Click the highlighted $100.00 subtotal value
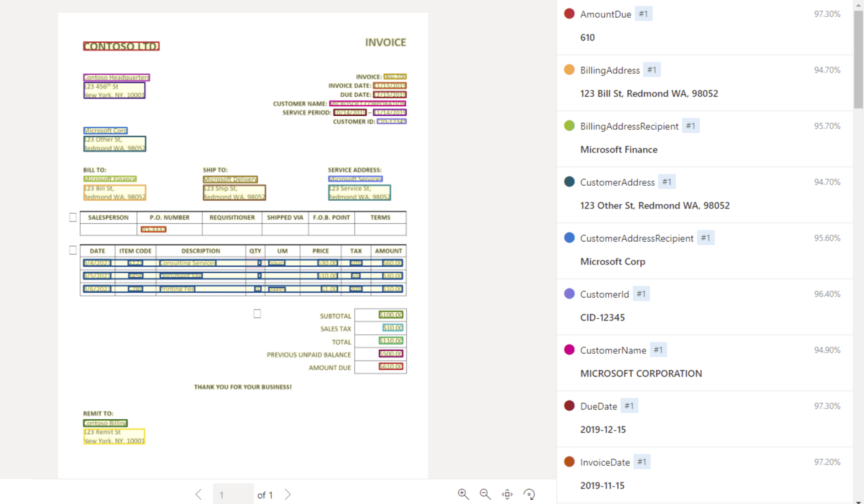The image size is (864, 504). coord(391,315)
